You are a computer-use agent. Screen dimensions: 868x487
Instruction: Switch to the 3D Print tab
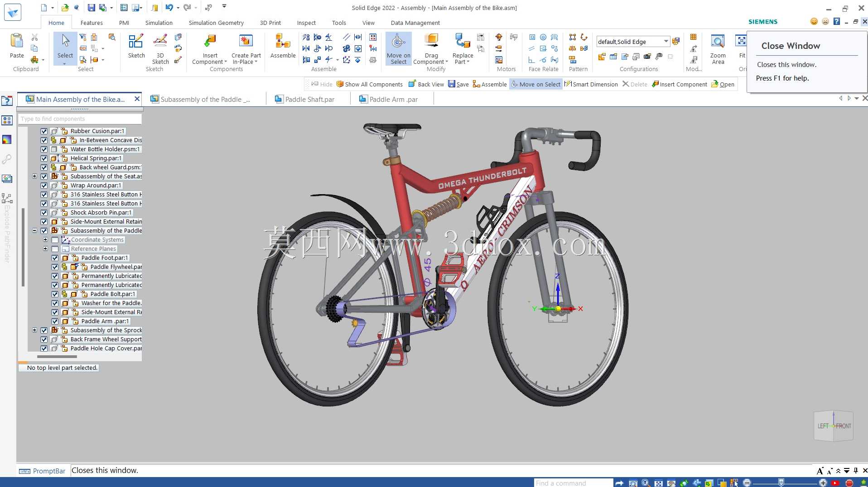tap(270, 23)
